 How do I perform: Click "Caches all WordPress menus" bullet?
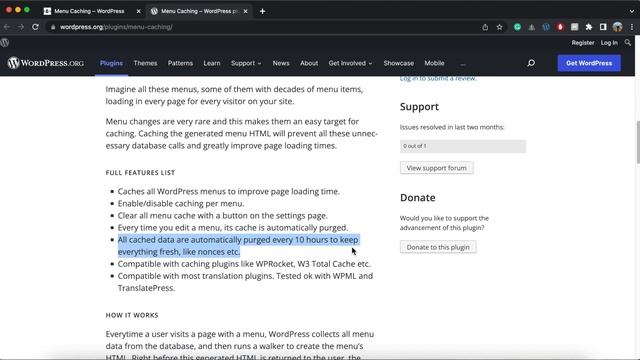click(x=229, y=191)
